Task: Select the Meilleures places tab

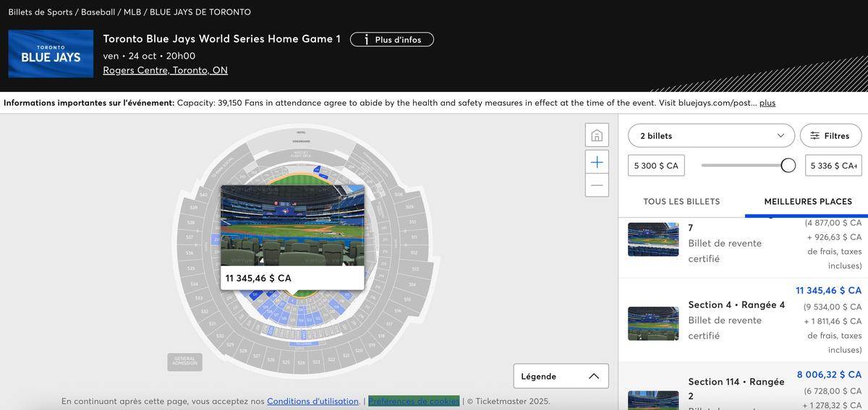Action: [807, 201]
